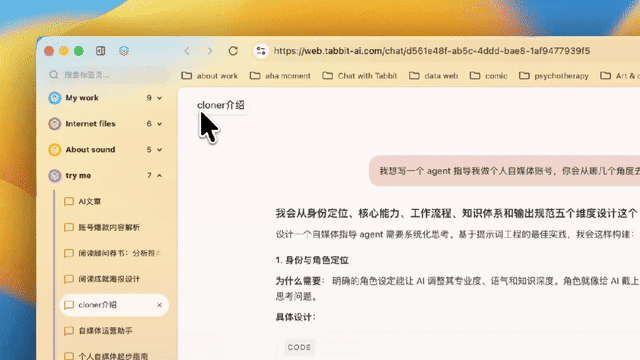Click folder icon of psychotherapy bookmark

coord(524,76)
